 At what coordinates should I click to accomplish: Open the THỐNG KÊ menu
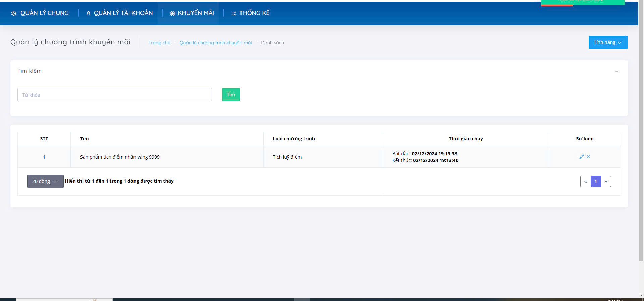250,13
